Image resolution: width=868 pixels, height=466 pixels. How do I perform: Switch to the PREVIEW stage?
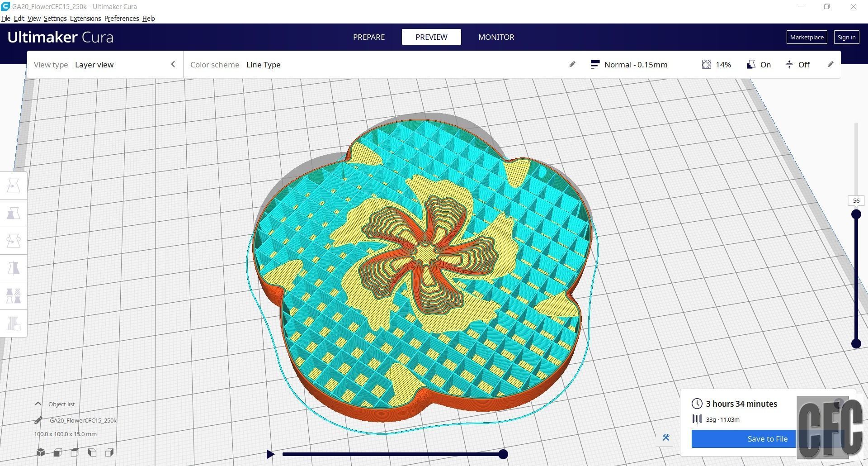(431, 37)
